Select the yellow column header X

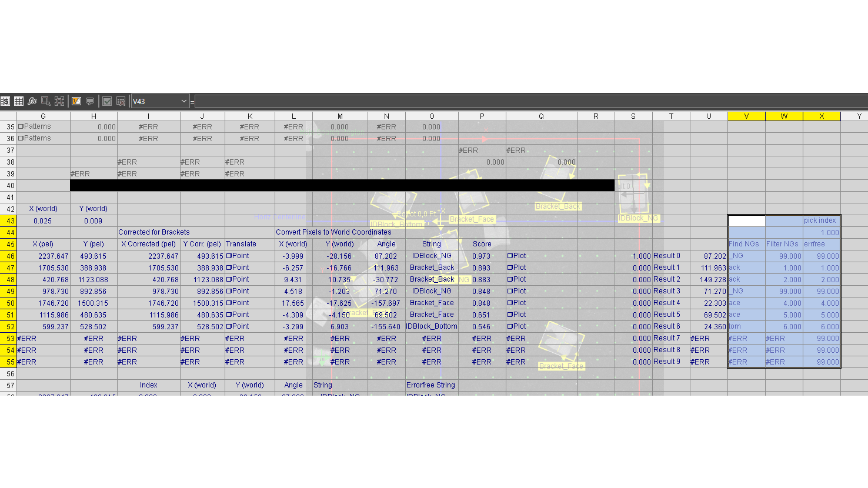click(822, 116)
